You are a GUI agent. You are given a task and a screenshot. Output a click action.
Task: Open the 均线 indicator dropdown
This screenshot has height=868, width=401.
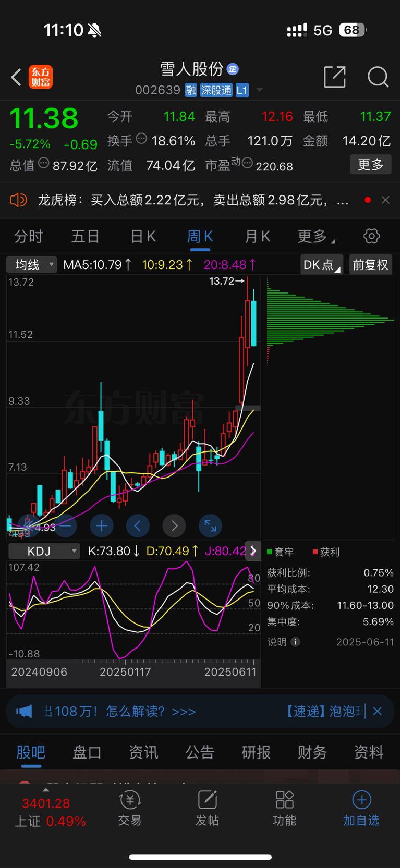pos(32,265)
